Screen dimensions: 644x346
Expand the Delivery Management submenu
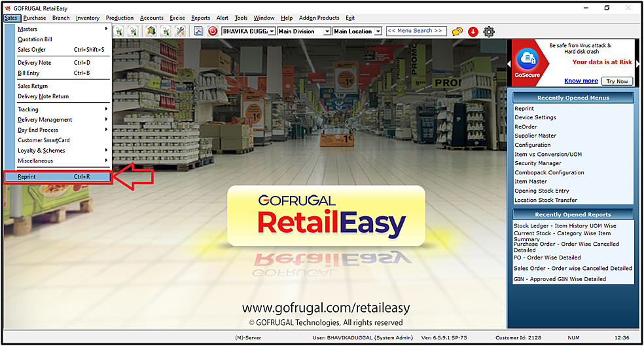[x=63, y=119]
